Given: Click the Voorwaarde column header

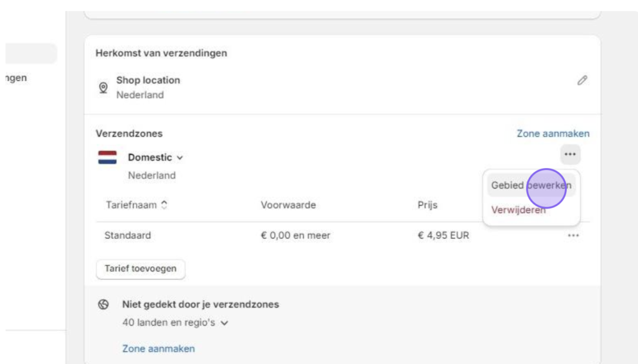Looking at the screenshot, I should point(288,205).
